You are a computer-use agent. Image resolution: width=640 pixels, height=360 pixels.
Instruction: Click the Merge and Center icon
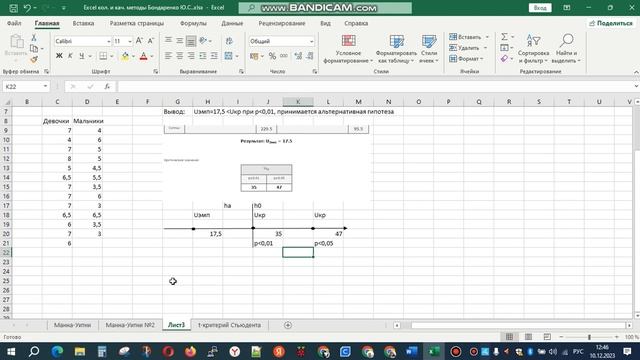click(228, 56)
